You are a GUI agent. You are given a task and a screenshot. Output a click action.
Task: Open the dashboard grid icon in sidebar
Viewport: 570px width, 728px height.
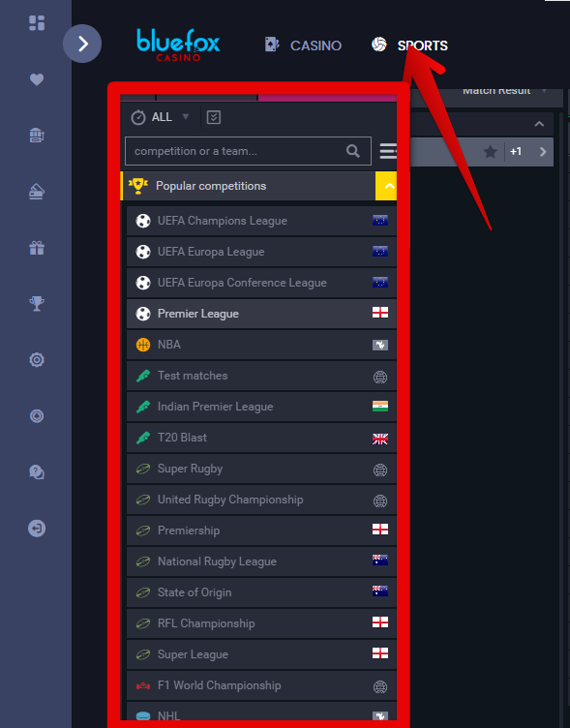tap(37, 23)
